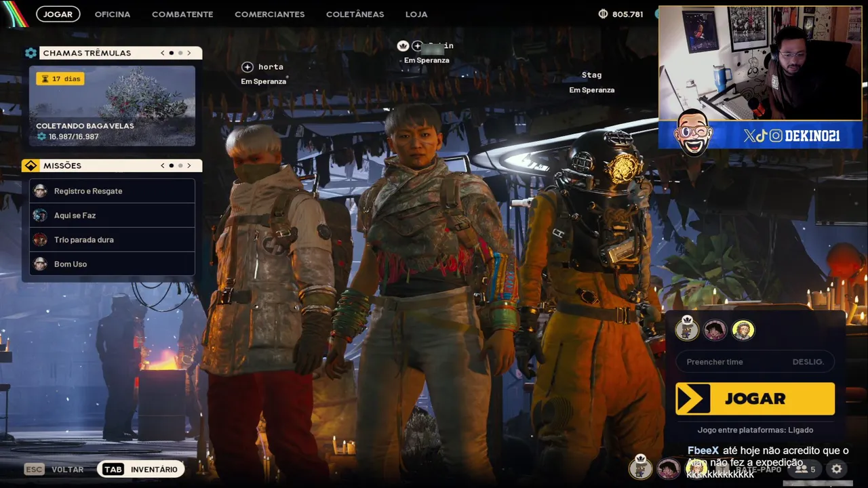Click the Missões diamond header icon
Viewport: 868px width, 488px height.
[31, 165]
